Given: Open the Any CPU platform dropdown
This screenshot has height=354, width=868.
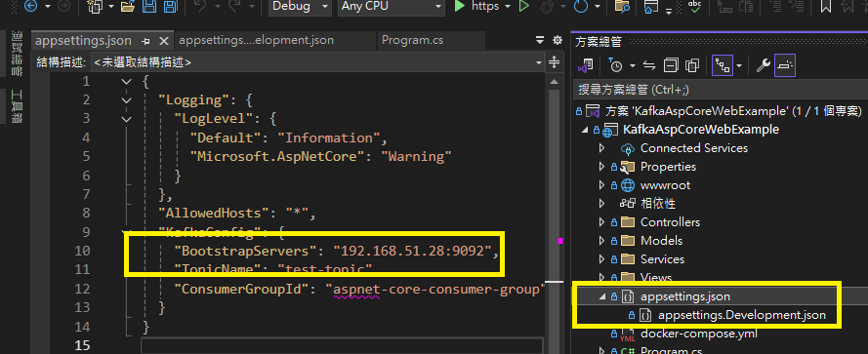Looking at the screenshot, I should [x=391, y=7].
